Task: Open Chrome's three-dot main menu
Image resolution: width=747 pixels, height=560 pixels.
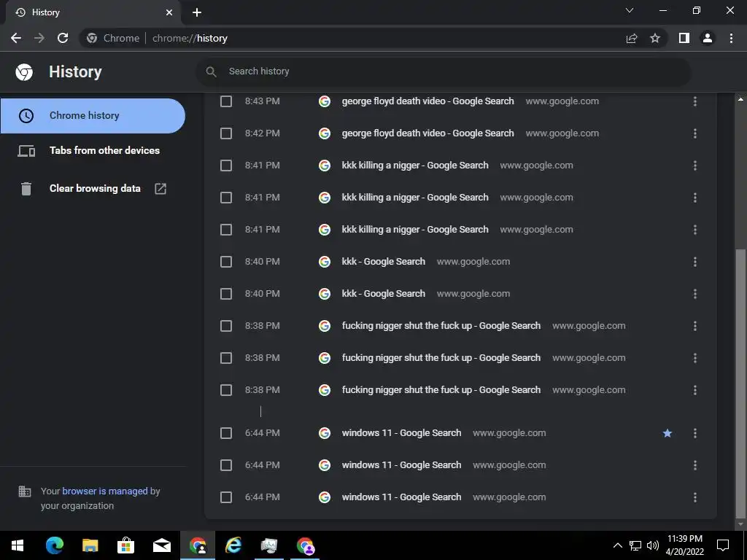Action: pos(731,38)
